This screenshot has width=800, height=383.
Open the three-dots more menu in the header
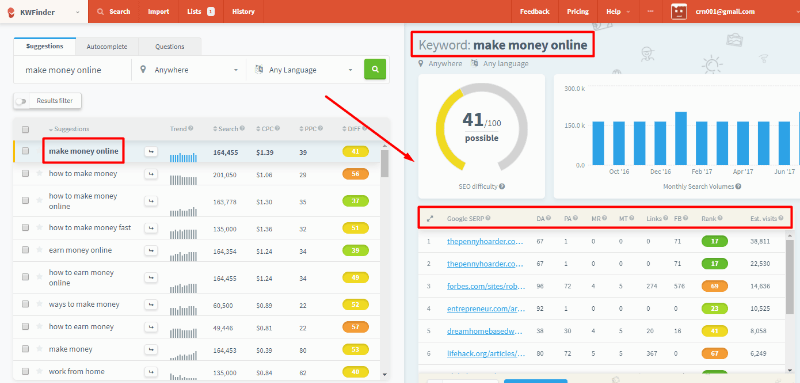pos(650,11)
